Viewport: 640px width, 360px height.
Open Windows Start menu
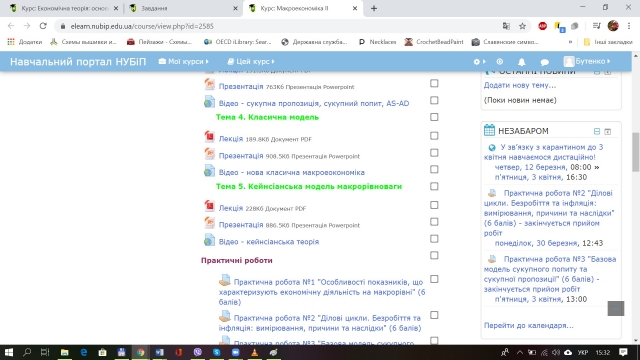click(9, 352)
